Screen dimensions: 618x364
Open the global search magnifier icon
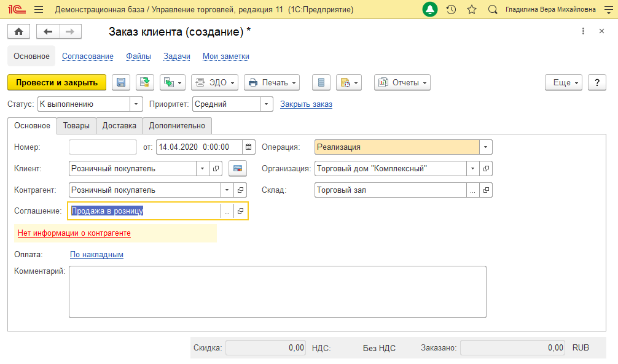point(493,9)
